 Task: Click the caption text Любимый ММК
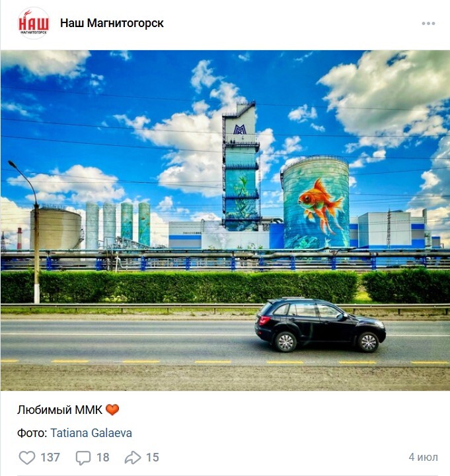[60, 410]
